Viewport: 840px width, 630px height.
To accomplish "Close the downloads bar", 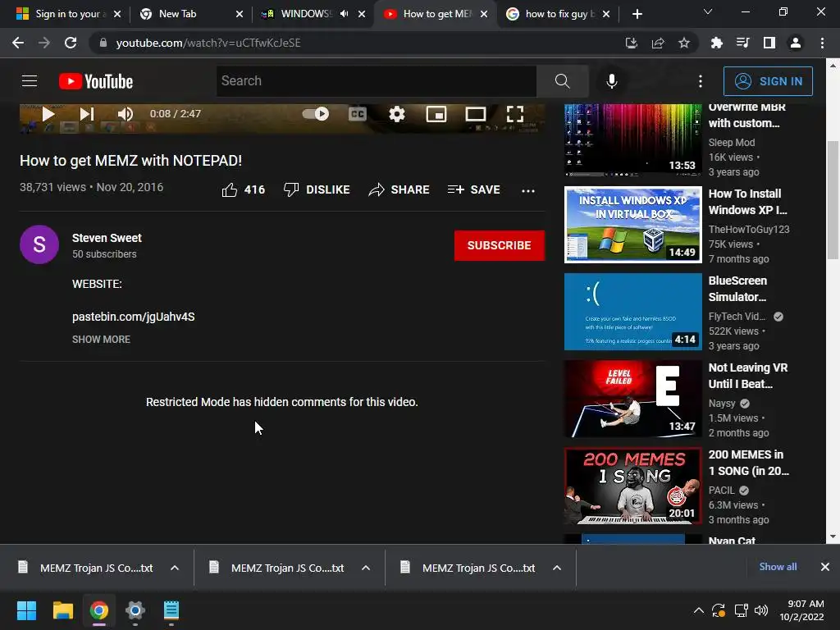I will point(825,567).
